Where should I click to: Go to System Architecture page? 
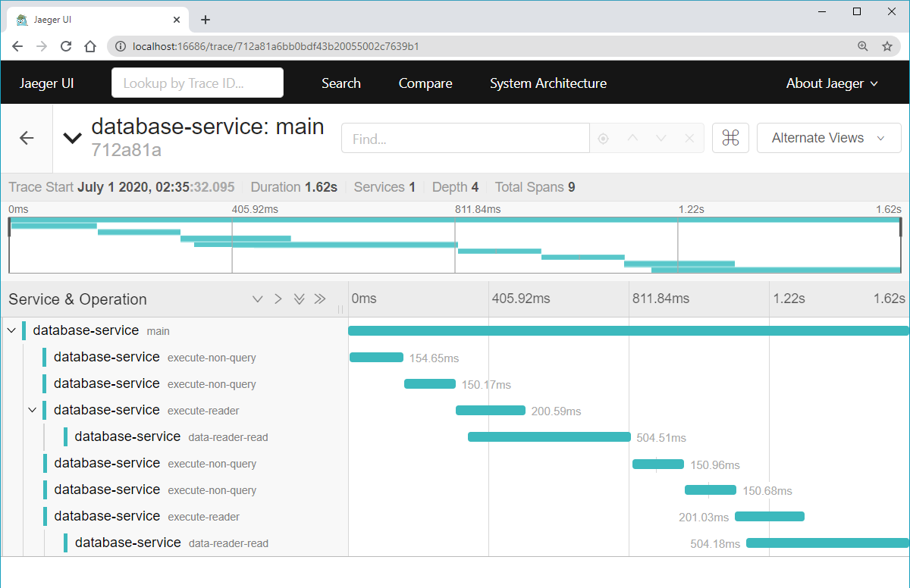pos(548,83)
